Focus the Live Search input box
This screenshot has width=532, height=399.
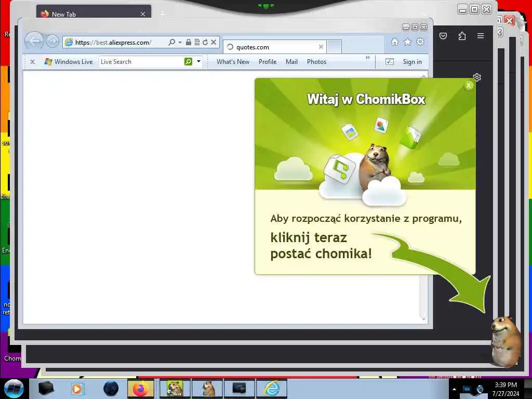point(141,62)
